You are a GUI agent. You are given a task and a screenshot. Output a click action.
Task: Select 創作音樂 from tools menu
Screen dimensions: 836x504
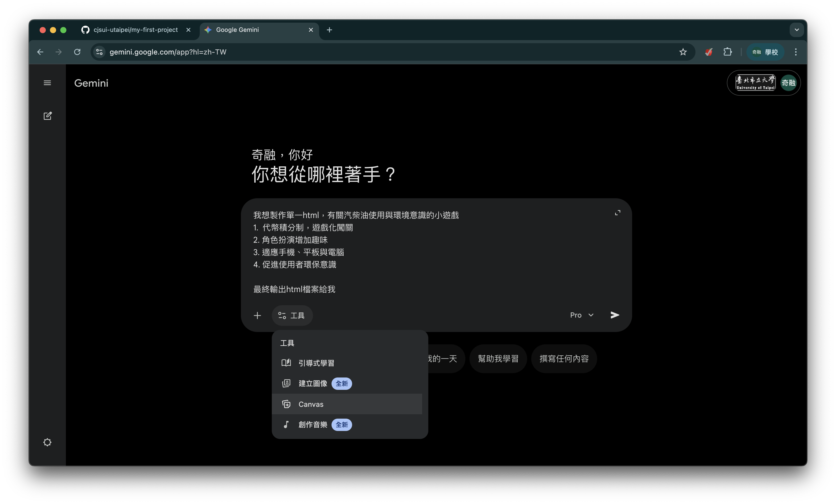pos(347,424)
